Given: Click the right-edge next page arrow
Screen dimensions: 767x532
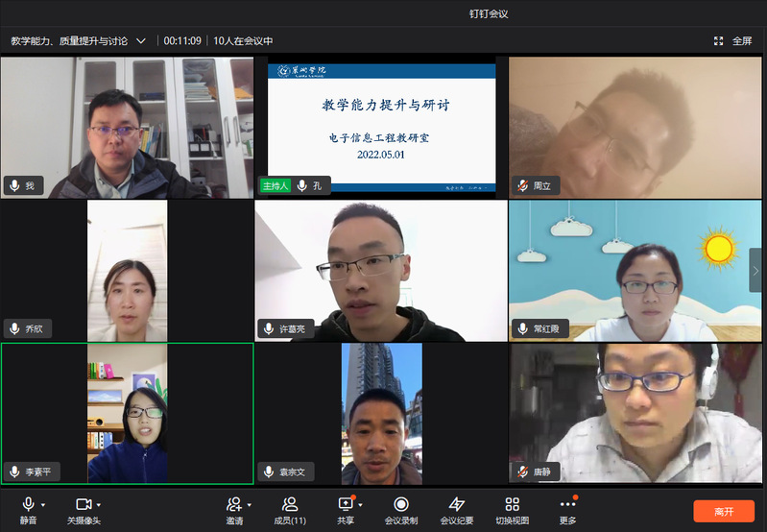Looking at the screenshot, I should pyautogui.click(x=755, y=270).
